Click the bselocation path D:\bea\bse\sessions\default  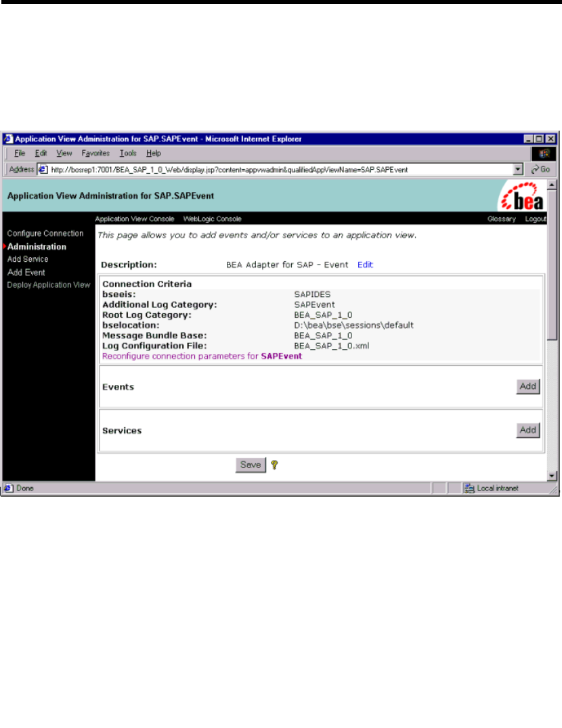click(x=353, y=325)
